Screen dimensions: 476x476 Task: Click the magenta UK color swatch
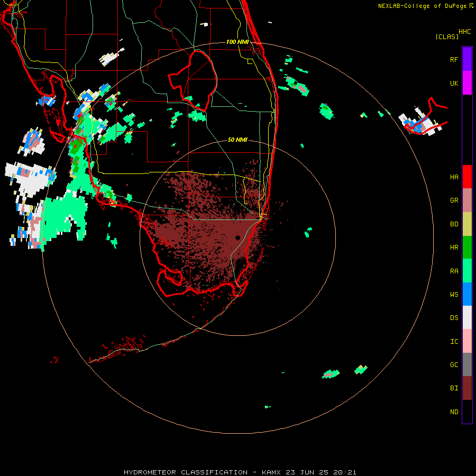467,83
